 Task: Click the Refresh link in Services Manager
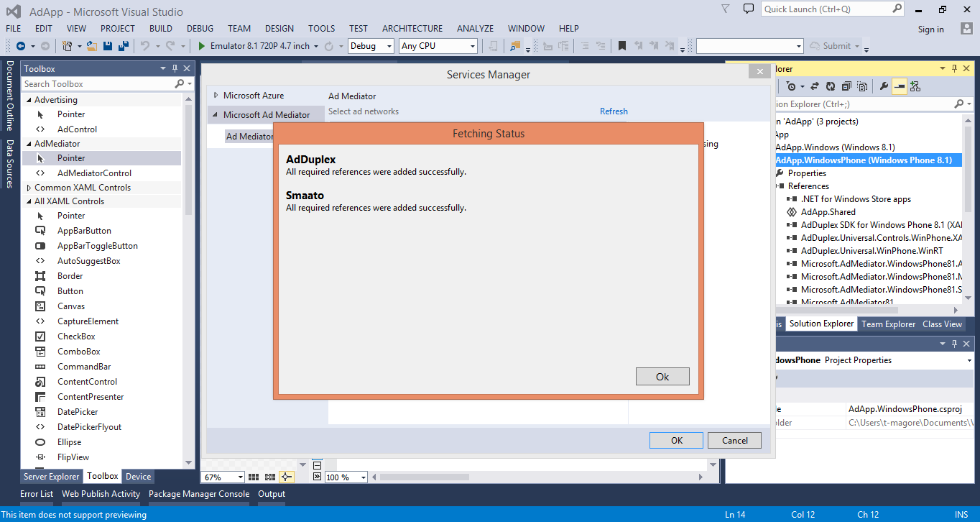click(614, 111)
